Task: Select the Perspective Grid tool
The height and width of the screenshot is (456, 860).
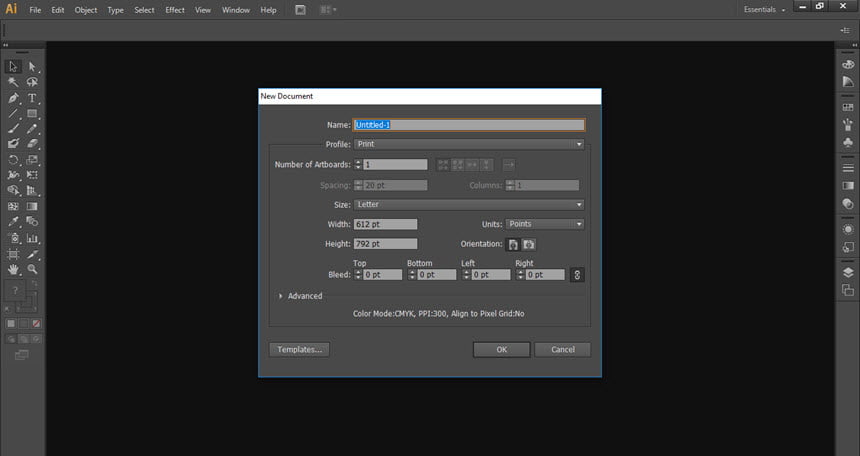Action: [x=32, y=191]
